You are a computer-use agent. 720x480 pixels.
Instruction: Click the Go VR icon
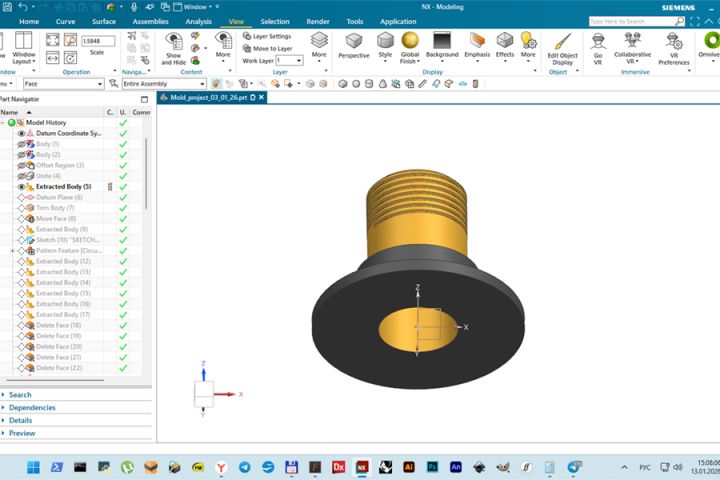(598, 41)
